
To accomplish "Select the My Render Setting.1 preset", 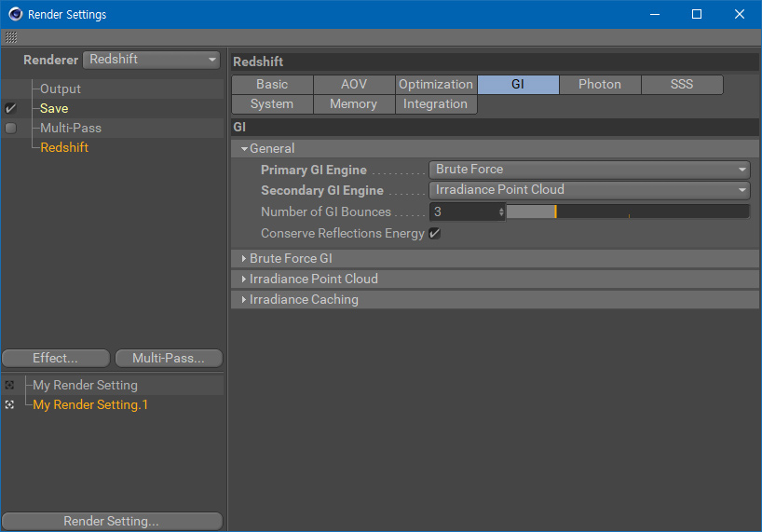I will [90, 404].
